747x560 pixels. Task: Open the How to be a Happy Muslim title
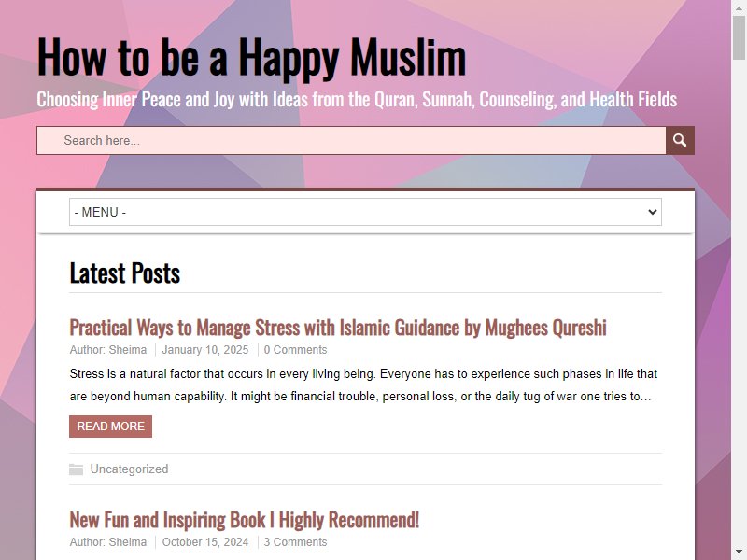tap(251, 57)
